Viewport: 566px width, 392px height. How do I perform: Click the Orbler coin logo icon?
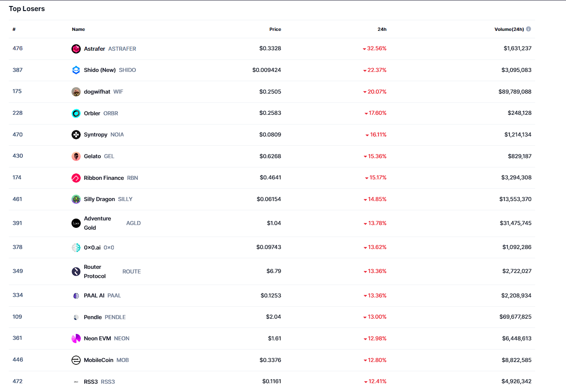coord(76,113)
